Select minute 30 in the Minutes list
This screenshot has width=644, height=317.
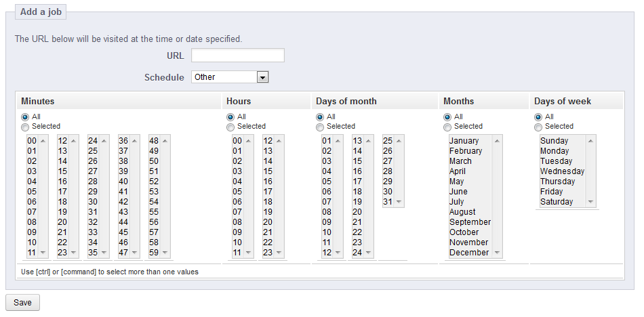(x=93, y=202)
